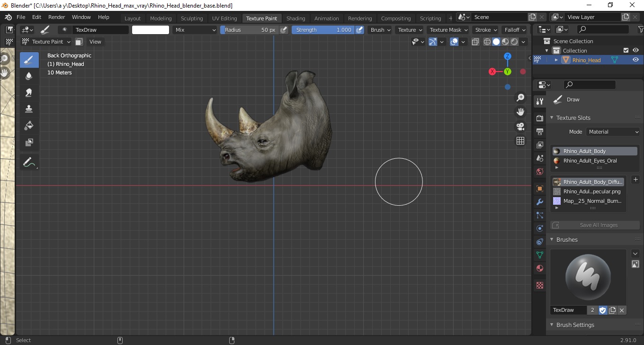Viewport: 644px width, 345px height.
Task: Toggle X-ray display
Action: pyautogui.click(x=476, y=42)
